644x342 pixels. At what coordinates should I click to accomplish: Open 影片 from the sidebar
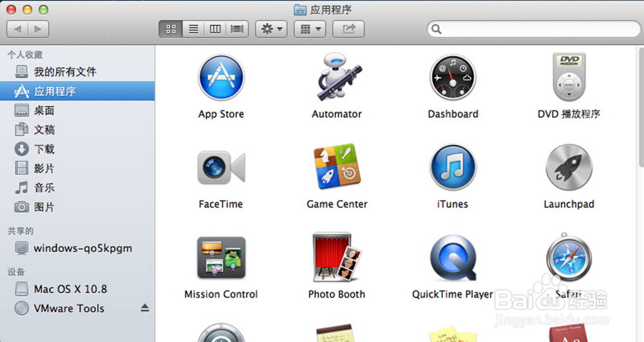(x=77, y=168)
